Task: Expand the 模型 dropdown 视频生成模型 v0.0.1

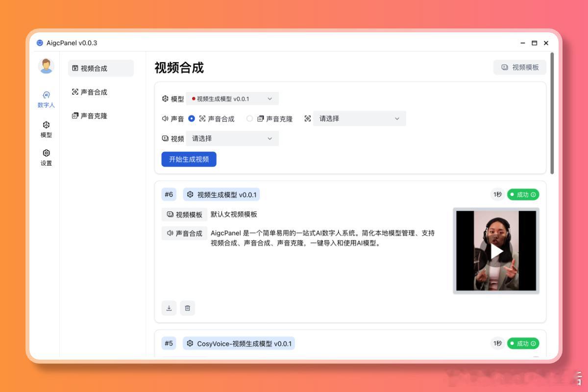Action: click(x=232, y=98)
